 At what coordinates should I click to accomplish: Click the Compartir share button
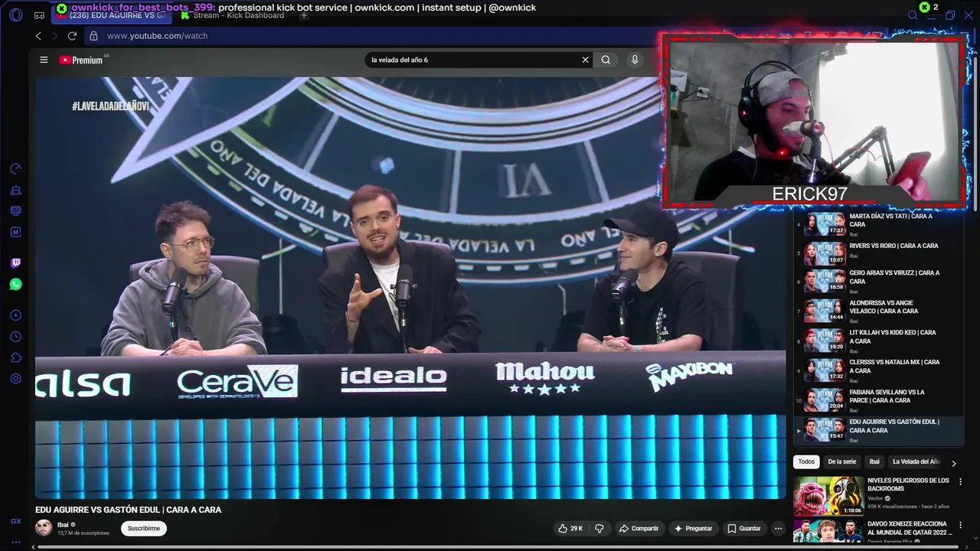639,528
